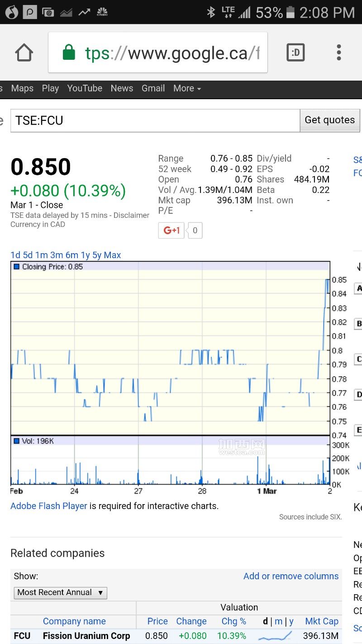Image resolution: width=362 pixels, height=644 pixels.
Task: Tap the stock trend notification icon
Action: click(x=84, y=12)
